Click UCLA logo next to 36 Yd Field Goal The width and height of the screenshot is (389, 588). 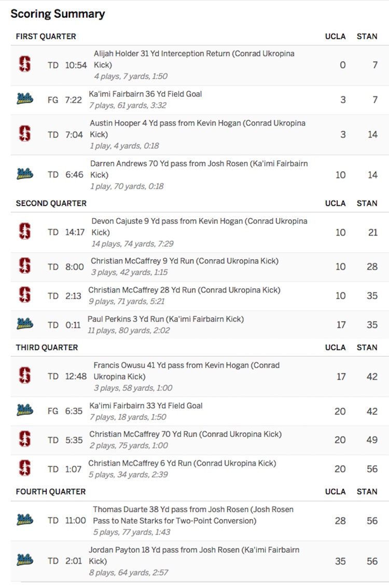coord(25,99)
